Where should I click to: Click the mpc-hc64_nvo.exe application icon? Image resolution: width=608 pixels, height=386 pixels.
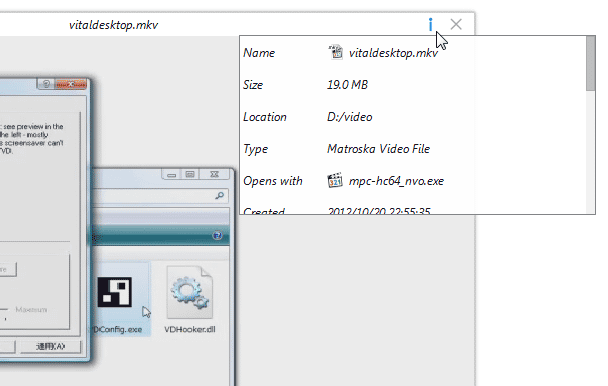335,180
